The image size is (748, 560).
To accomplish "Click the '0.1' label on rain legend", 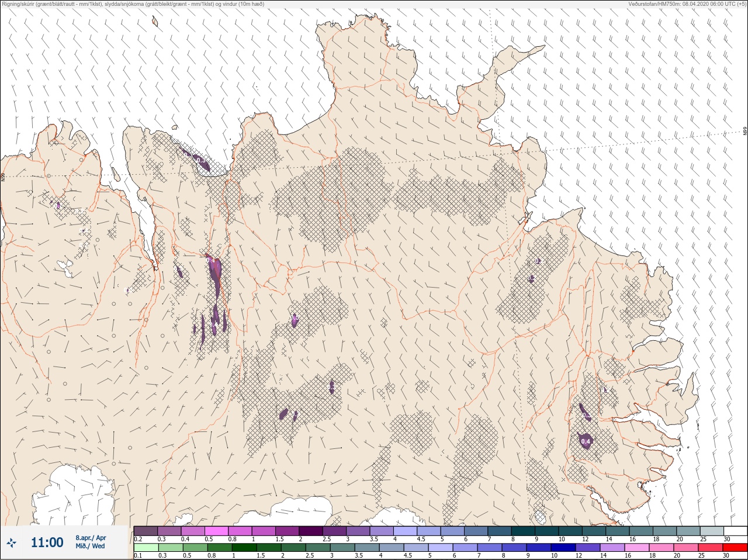I will click(138, 556).
